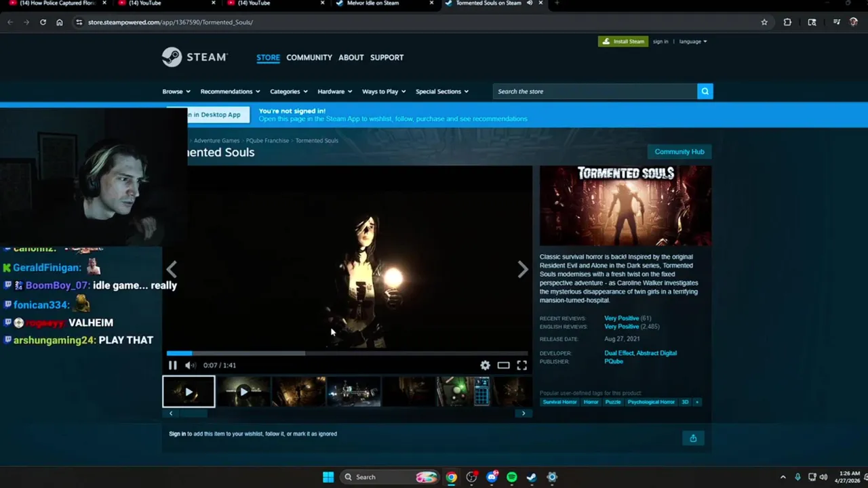
Task: Pause the trailer video
Action: coord(172,365)
